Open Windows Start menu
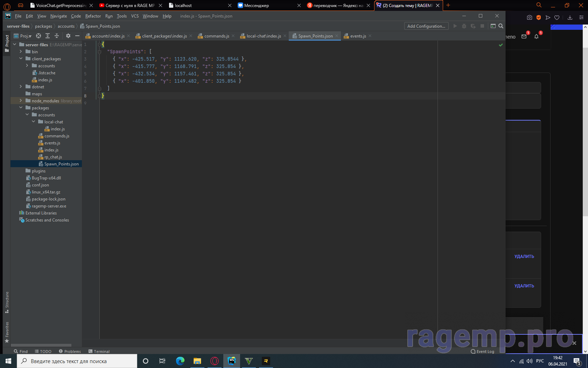Viewport: 588px width, 368px height. tap(8, 361)
